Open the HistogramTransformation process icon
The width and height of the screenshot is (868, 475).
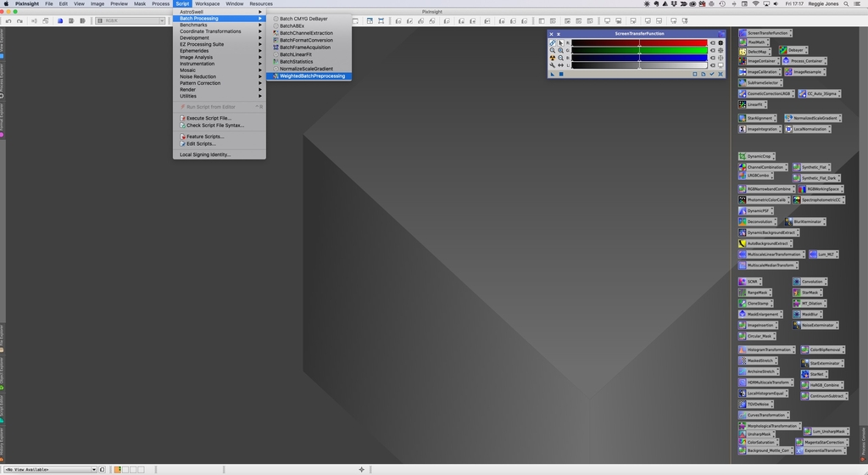pyautogui.click(x=768, y=349)
